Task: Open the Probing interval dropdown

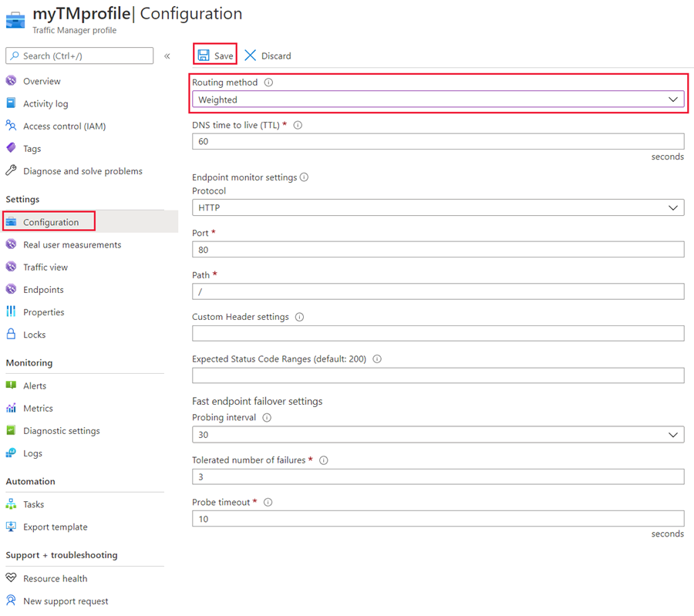Action: pos(438,435)
